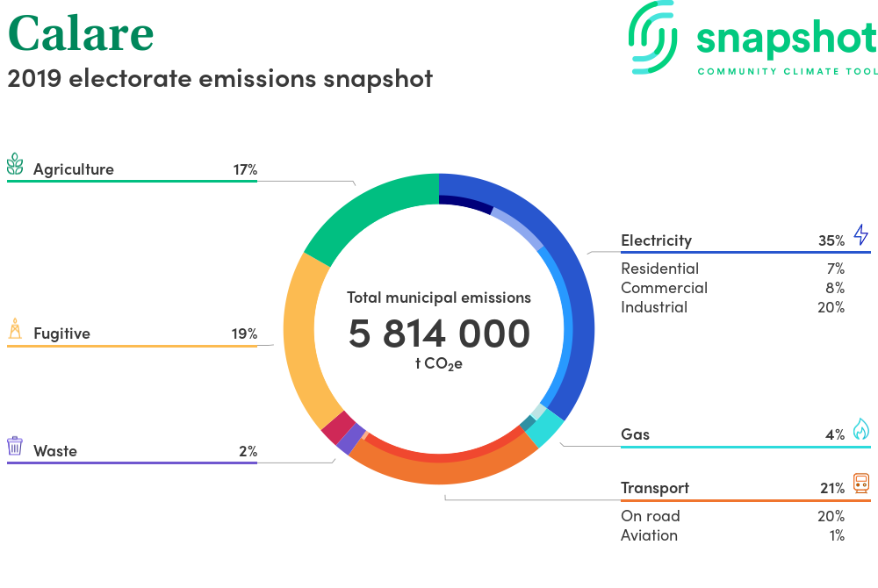Click the Fugitive oil rig icon
878x588 pixels.
click(x=15, y=329)
